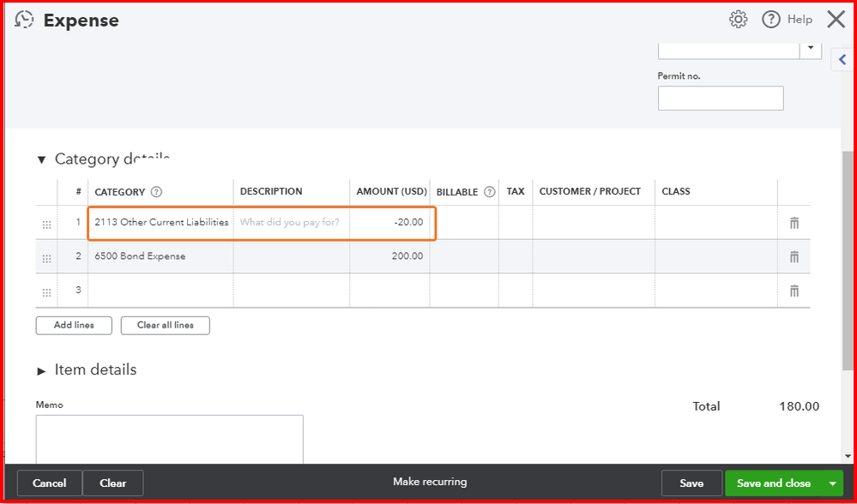Click the Make recurring link
The width and height of the screenshot is (857, 504).
(x=430, y=482)
